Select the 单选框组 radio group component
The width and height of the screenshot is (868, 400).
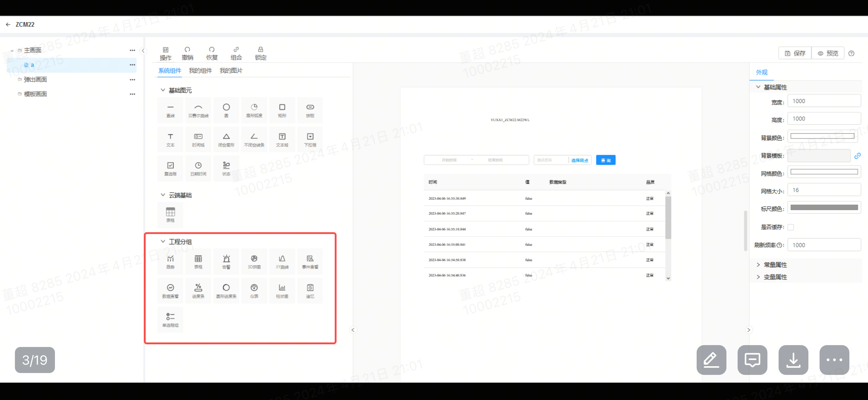point(170,320)
